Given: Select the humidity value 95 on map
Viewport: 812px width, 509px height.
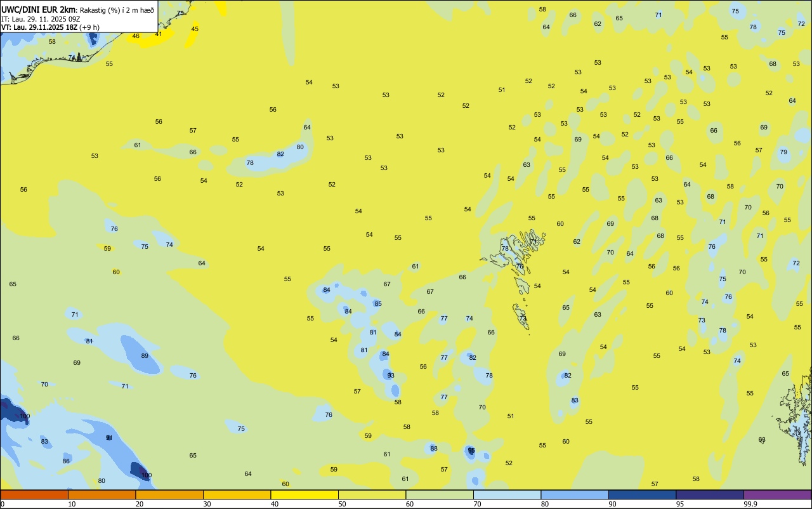Looking at the screenshot, I should [x=471, y=450].
